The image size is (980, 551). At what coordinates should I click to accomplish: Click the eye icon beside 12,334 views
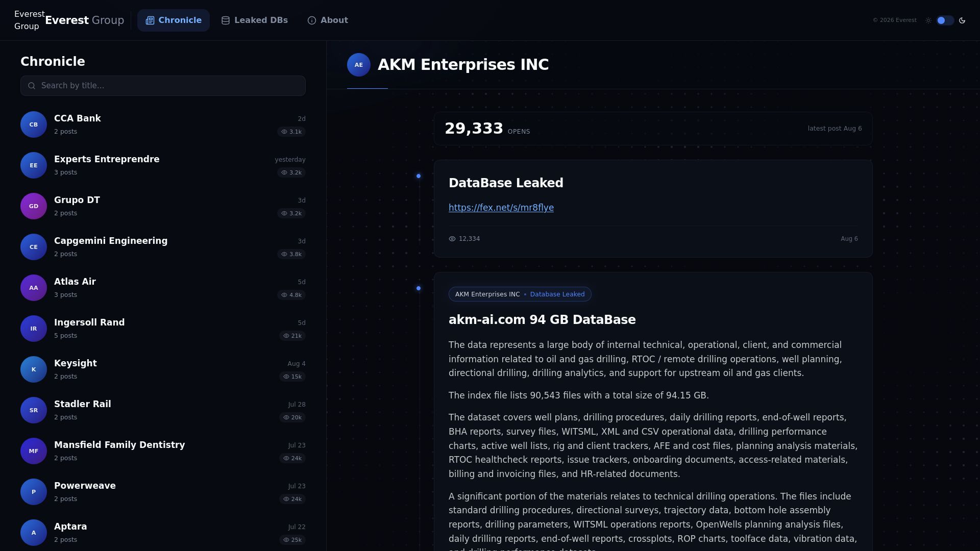pos(452,239)
